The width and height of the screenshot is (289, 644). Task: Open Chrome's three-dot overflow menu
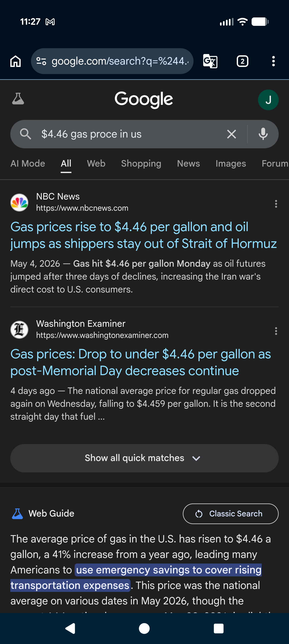tap(274, 61)
